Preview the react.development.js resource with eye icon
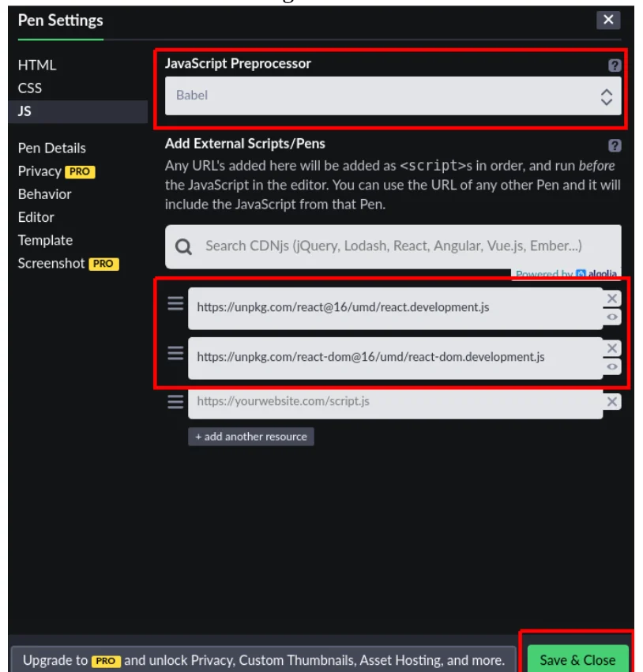 (x=611, y=317)
